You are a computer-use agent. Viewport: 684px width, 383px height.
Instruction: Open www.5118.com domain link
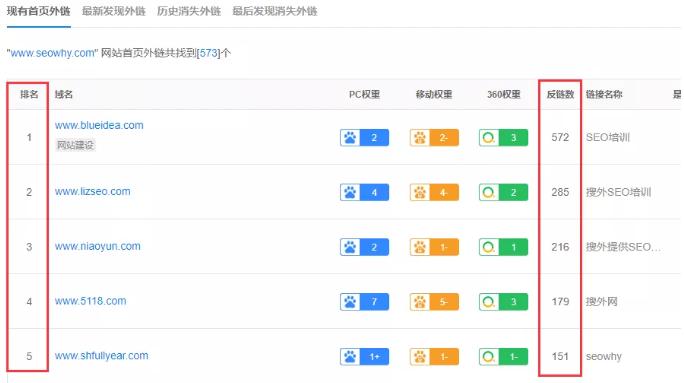click(x=90, y=301)
